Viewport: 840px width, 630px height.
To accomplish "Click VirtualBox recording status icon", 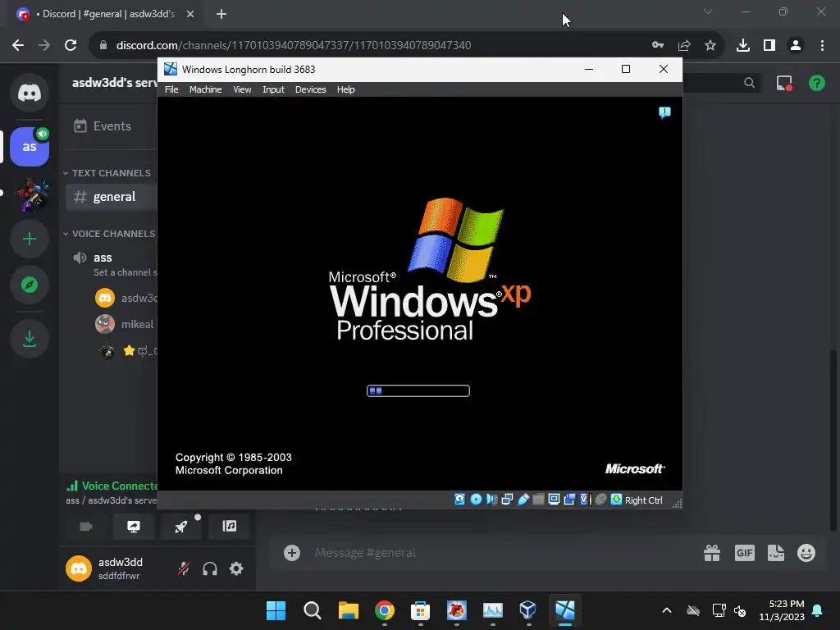I will pyautogui.click(x=569, y=500).
